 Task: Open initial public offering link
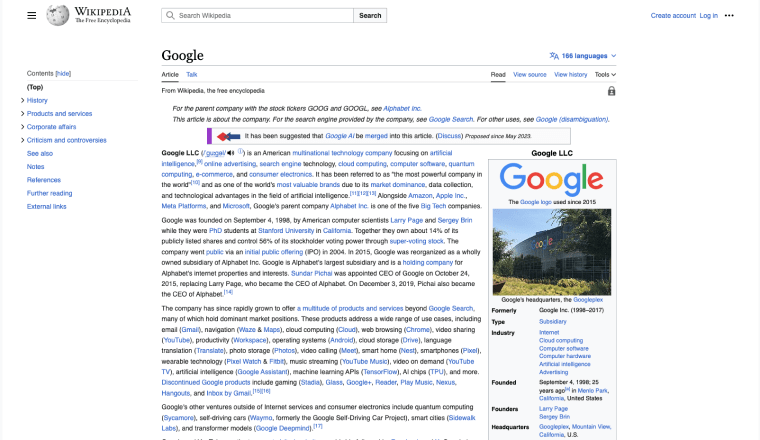click(273, 252)
